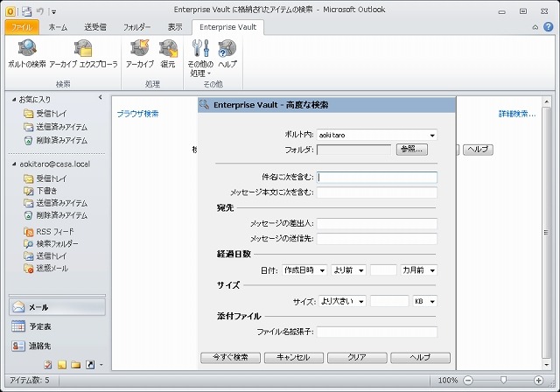Click the メッセージの差出人 input field

(377, 223)
